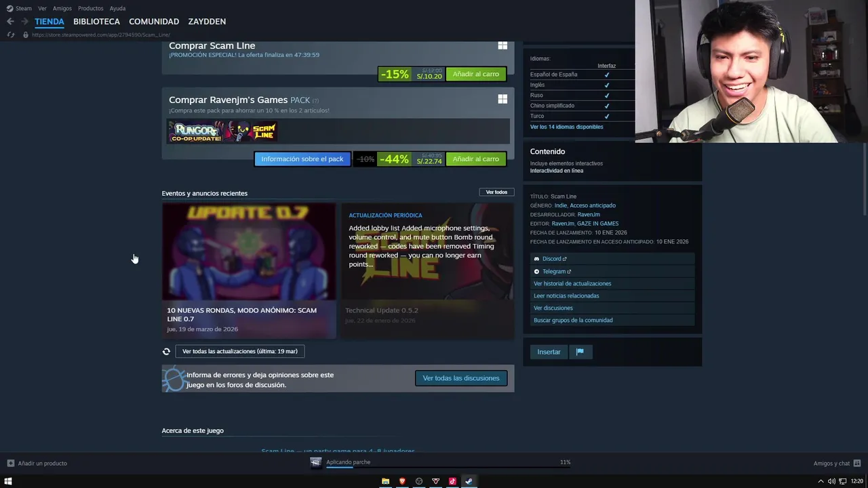Screen dimensions: 868x488
Task: Open the Amigos menu
Action: click(x=62, y=8)
